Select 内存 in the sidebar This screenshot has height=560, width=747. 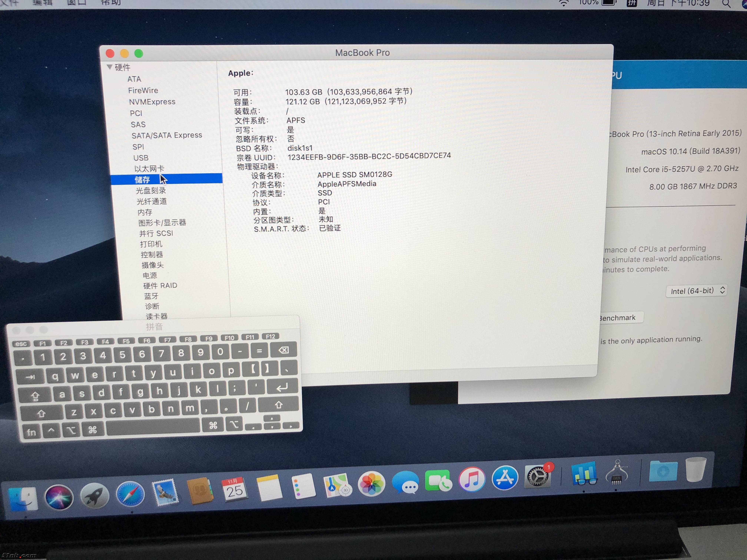click(145, 212)
